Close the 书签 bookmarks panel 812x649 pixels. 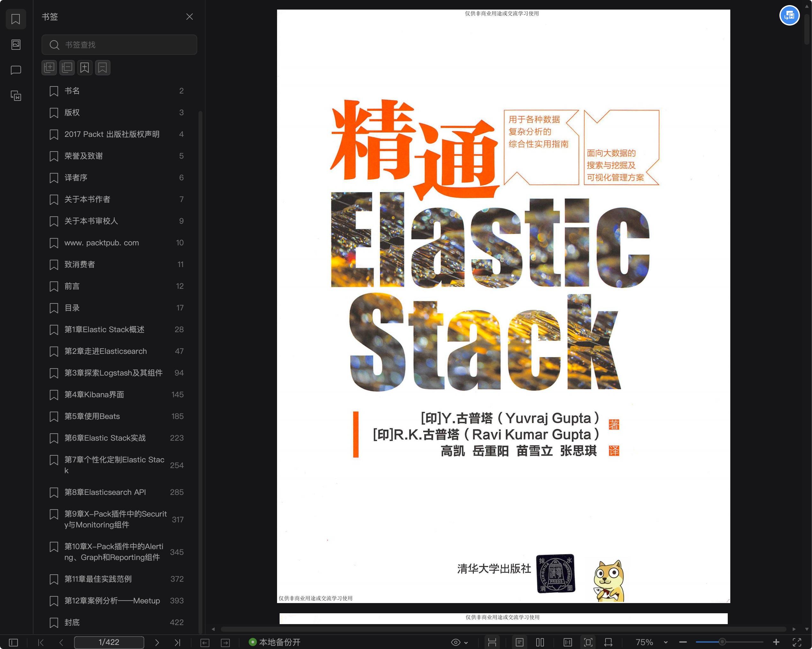click(x=190, y=17)
